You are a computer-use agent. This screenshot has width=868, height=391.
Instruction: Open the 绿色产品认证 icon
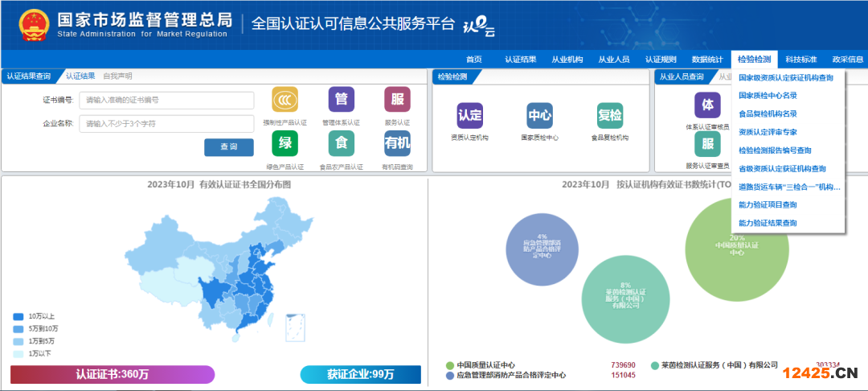click(285, 143)
